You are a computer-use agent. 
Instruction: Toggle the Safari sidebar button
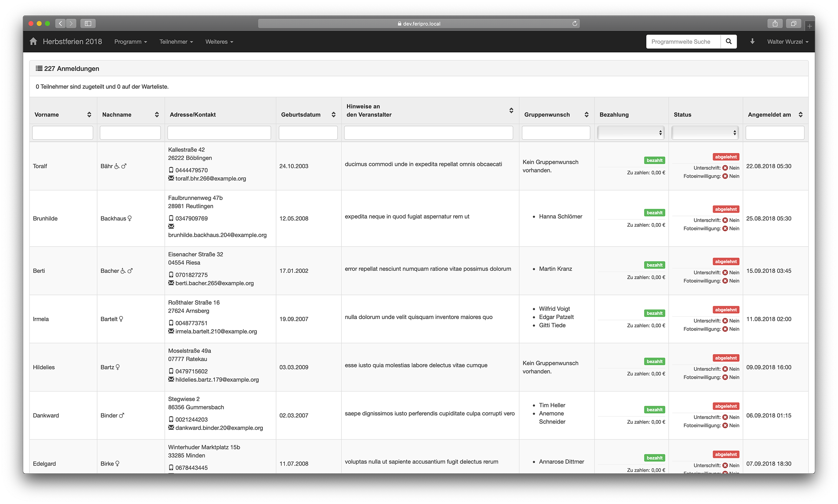pos(88,23)
